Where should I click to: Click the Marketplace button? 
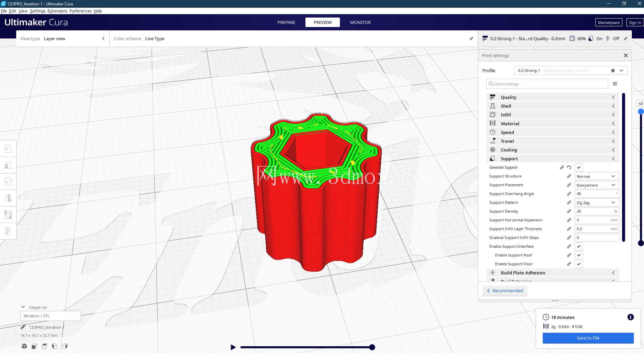(x=609, y=23)
